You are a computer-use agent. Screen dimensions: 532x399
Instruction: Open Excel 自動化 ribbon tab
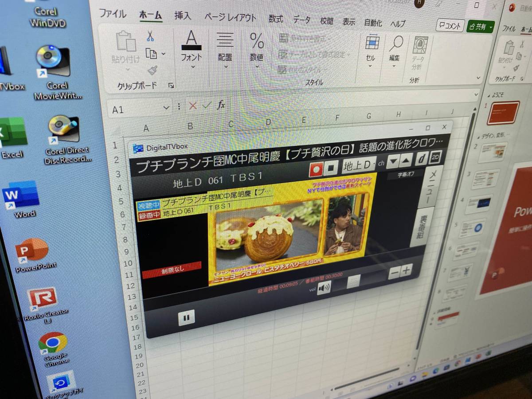pyautogui.click(x=373, y=23)
